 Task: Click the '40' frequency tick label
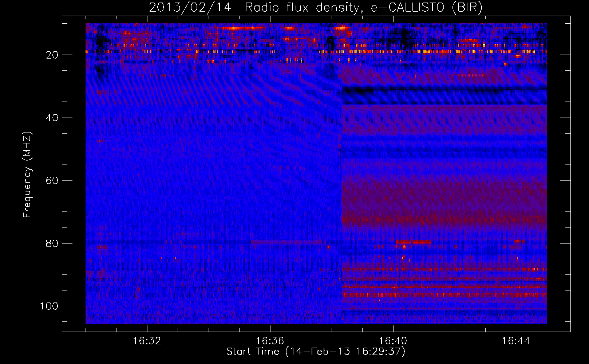52,118
